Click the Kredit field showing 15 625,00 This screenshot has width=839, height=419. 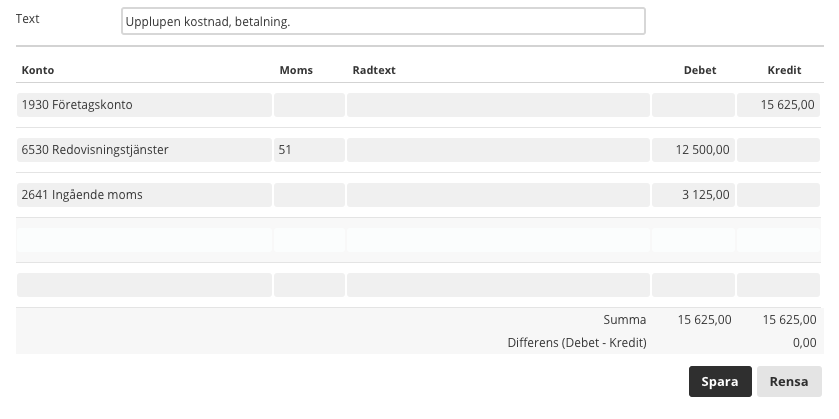(x=779, y=105)
